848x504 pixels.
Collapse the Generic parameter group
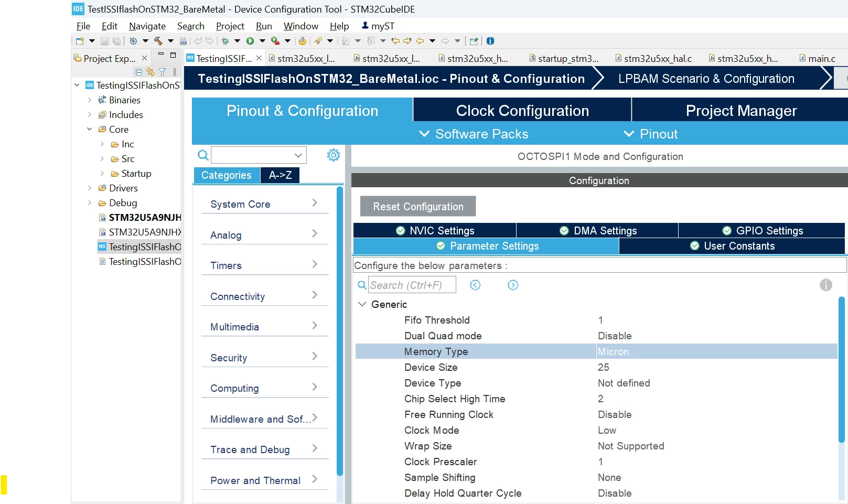click(x=362, y=304)
